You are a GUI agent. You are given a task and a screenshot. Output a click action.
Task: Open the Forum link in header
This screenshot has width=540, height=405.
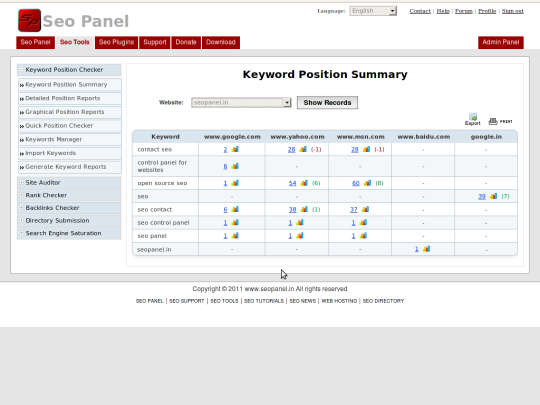464,11
